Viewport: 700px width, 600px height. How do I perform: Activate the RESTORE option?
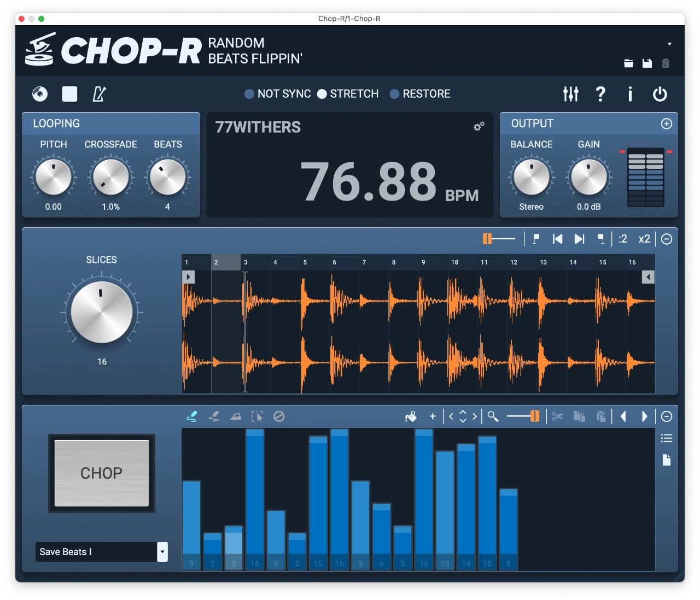click(395, 94)
